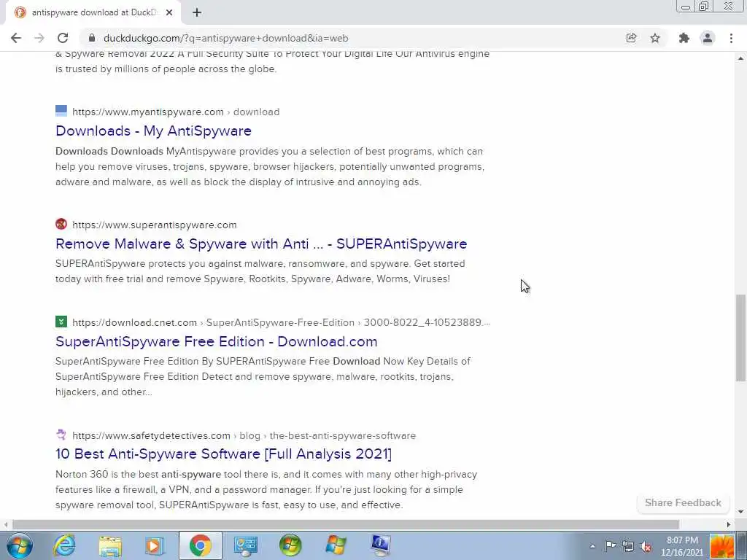Viewport: 747px width, 560px height.
Task: Click the download.cnet.com URL line
Action: tap(281, 322)
